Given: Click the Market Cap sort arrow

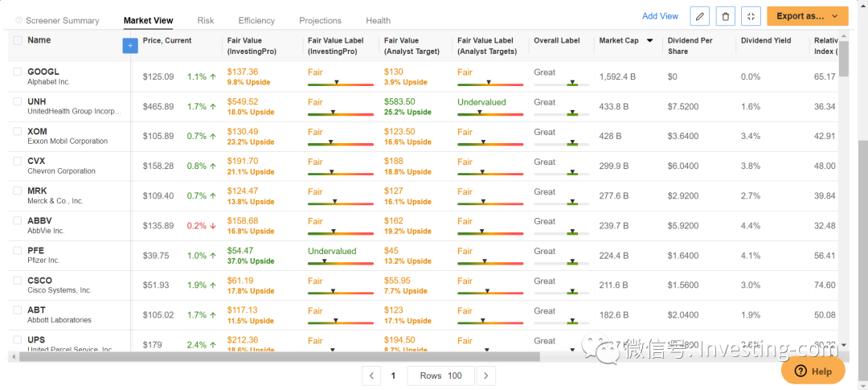Looking at the screenshot, I should pos(650,40).
